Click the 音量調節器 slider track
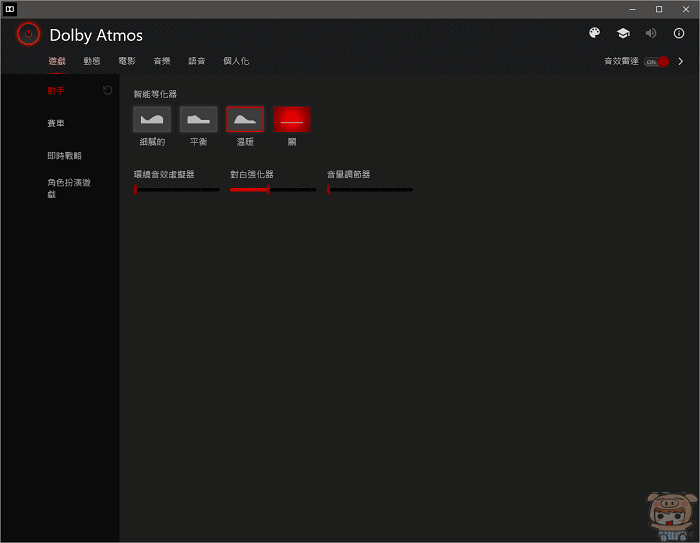The width and height of the screenshot is (700, 543). 370,190
